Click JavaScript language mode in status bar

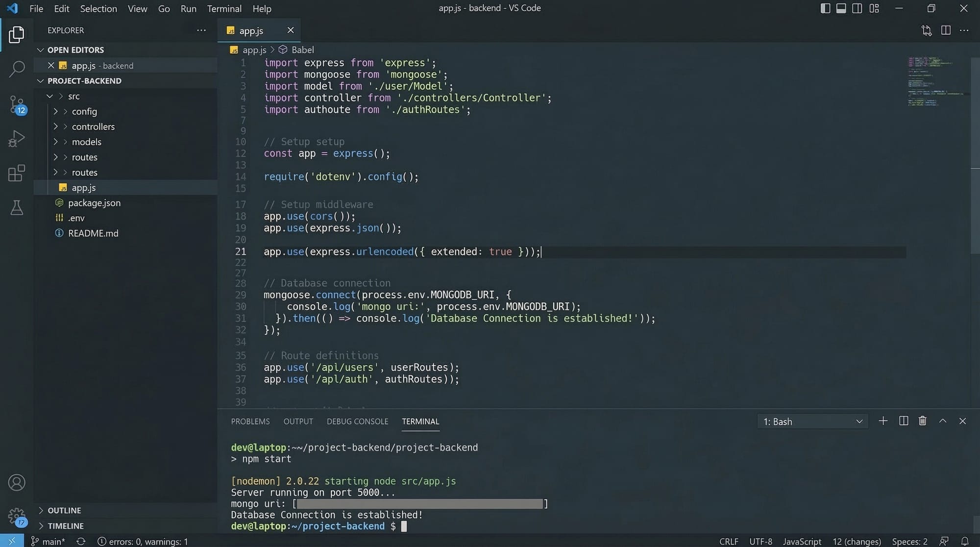point(802,541)
